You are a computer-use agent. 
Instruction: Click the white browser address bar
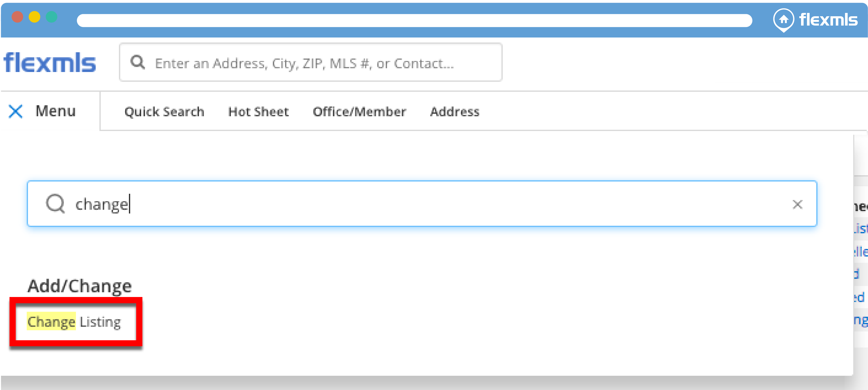(414, 20)
